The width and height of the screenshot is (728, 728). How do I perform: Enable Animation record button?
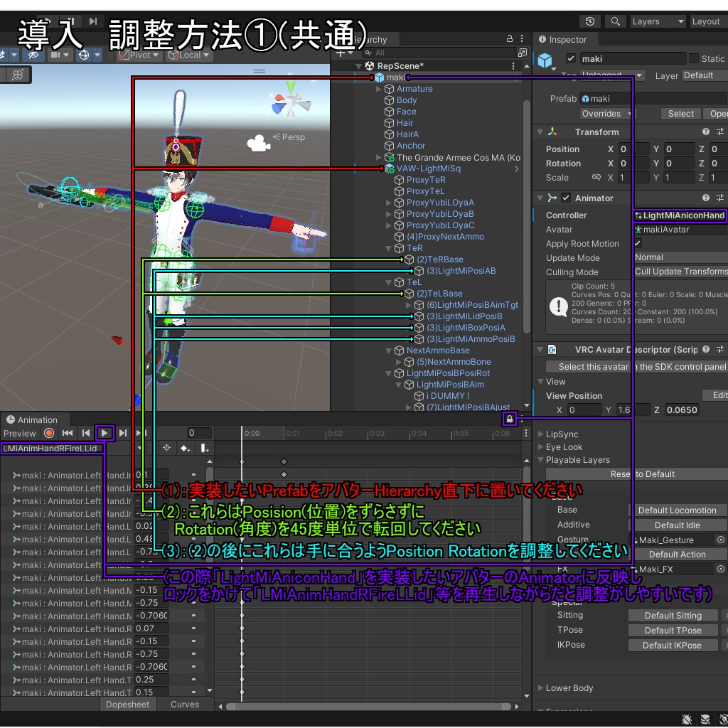(49, 433)
